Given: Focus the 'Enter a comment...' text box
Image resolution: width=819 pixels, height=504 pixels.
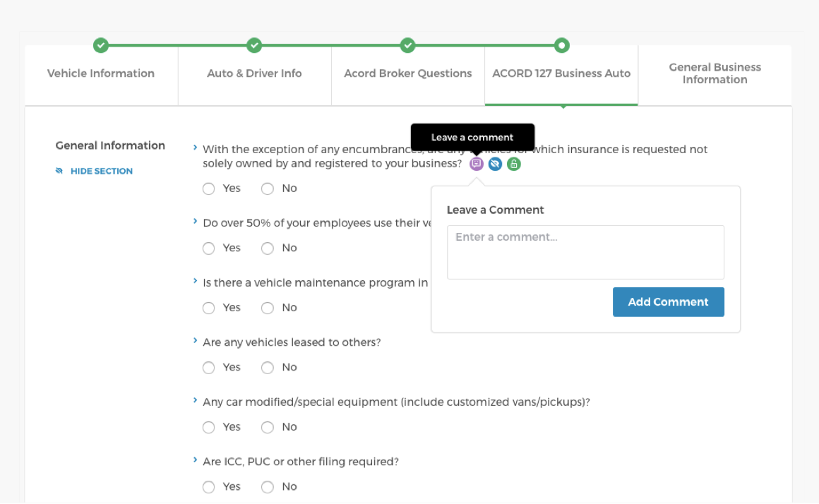Looking at the screenshot, I should click(x=585, y=252).
